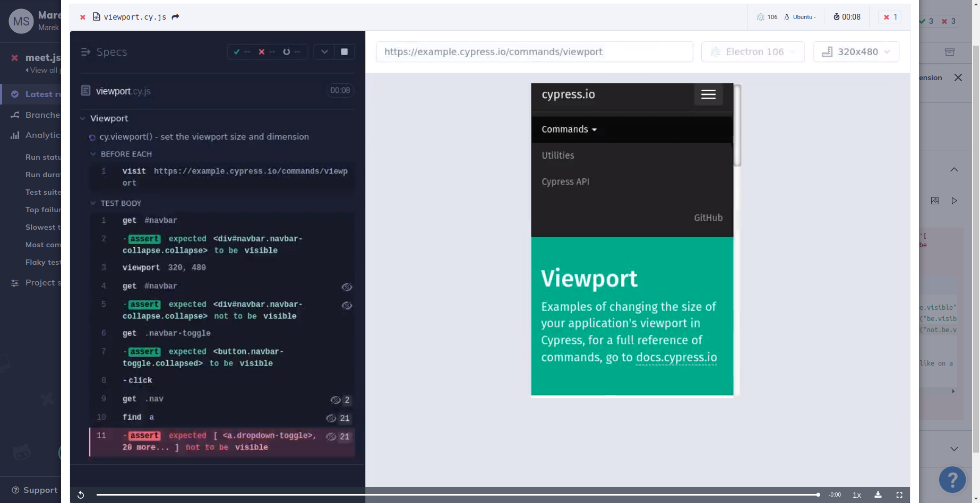
Task: Toggle hidden-element eye on step 5 assert
Action: coord(347,306)
